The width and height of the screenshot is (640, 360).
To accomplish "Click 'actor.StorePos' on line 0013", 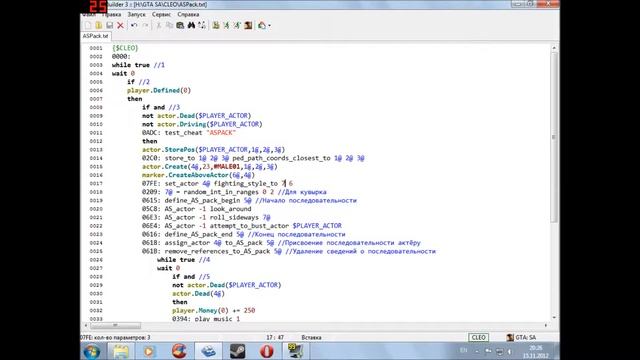I will point(169,149).
